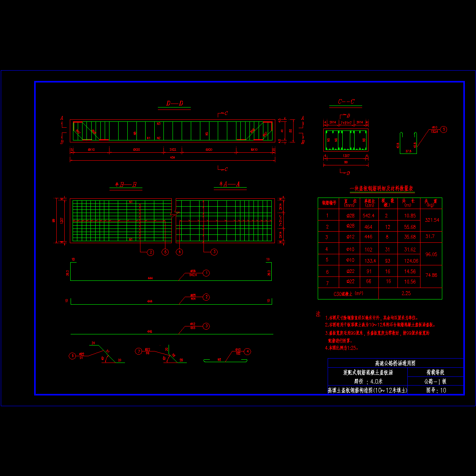Click the D—D section title

pos(175,103)
